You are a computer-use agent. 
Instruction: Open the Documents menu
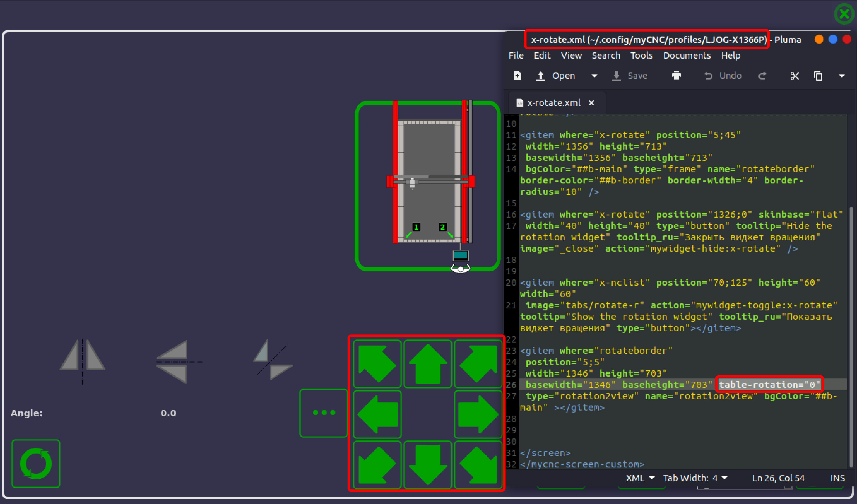687,56
